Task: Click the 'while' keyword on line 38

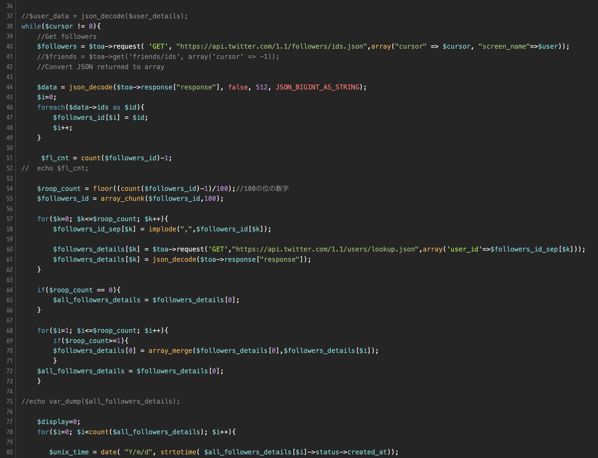Action: tap(31, 26)
